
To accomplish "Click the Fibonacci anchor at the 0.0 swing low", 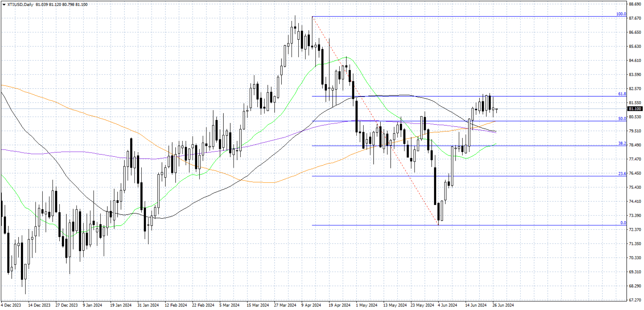I will (438, 225).
